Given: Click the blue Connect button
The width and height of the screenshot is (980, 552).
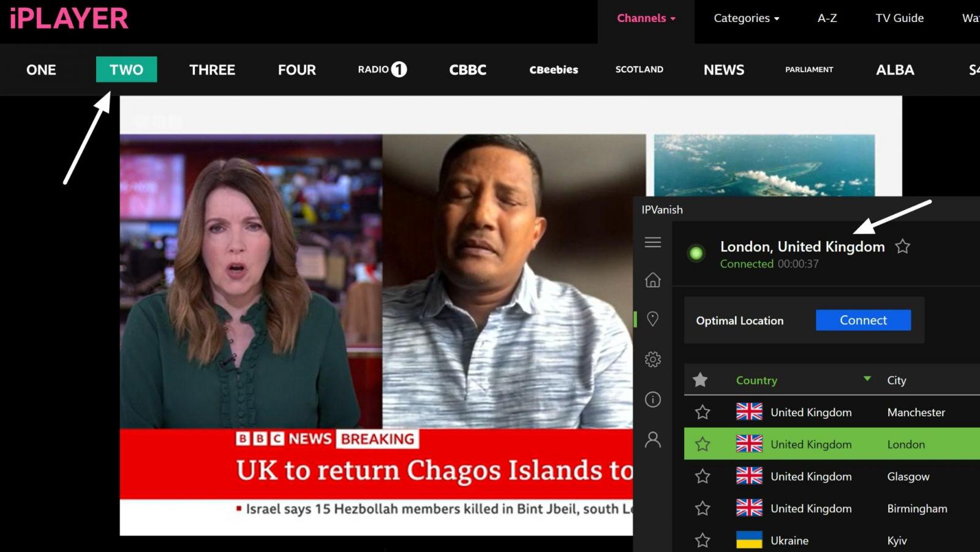Looking at the screenshot, I should tap(863, 320).
